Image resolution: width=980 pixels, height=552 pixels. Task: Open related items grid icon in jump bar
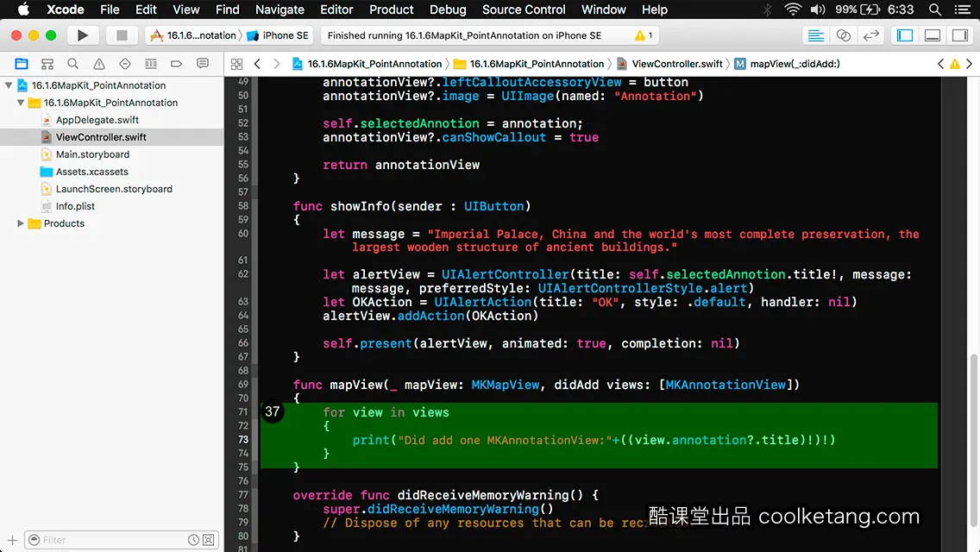pyautogui.click(x=237, y=64)
